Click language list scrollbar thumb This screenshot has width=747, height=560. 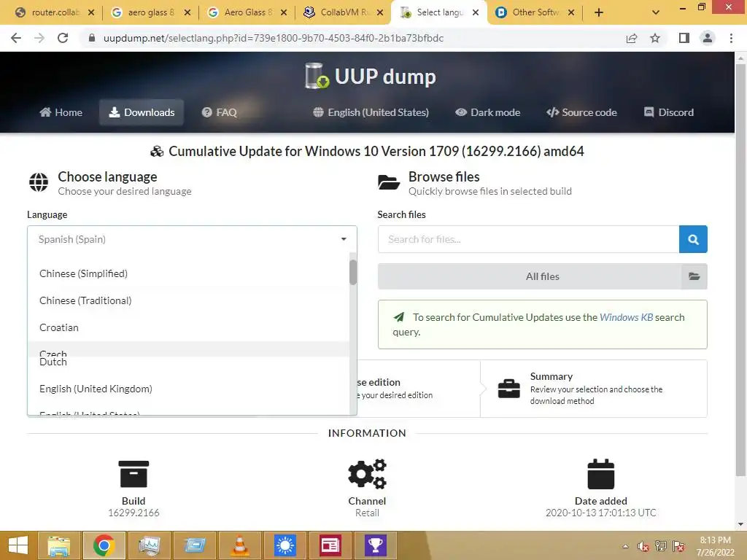pos(353,272)
